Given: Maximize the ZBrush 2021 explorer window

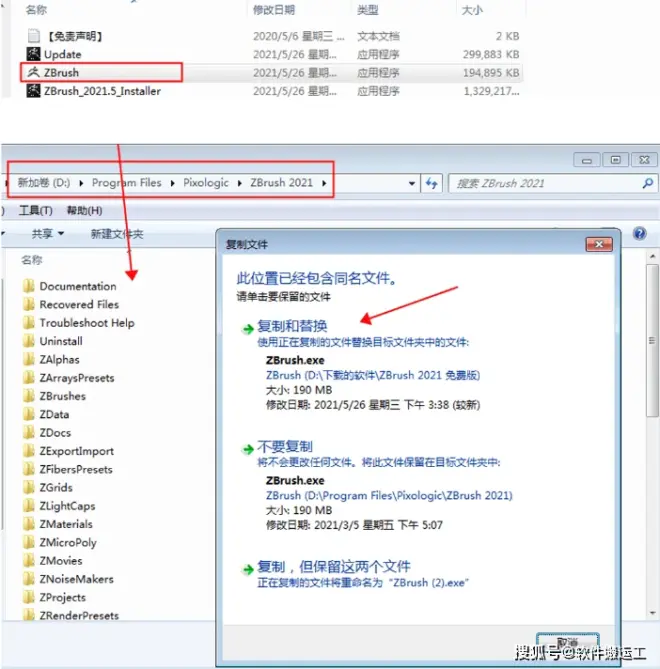Looking at the screenshot, I should click(615, 160).
